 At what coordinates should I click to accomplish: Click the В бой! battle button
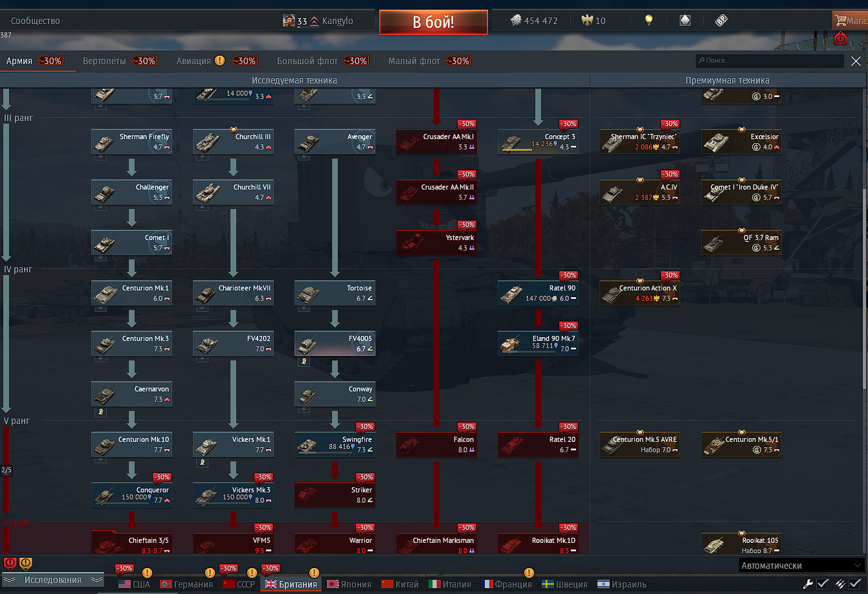click(x=434, y=22)
